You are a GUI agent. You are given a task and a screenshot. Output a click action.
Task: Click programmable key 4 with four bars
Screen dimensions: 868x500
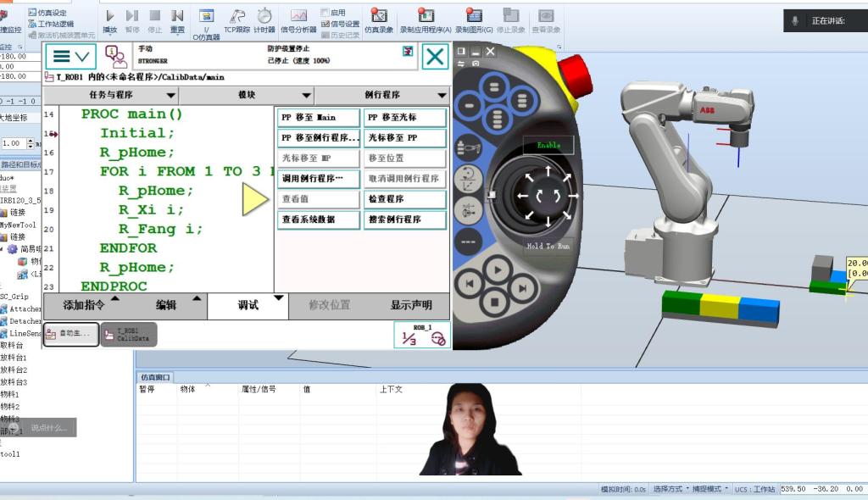point(497,119)
